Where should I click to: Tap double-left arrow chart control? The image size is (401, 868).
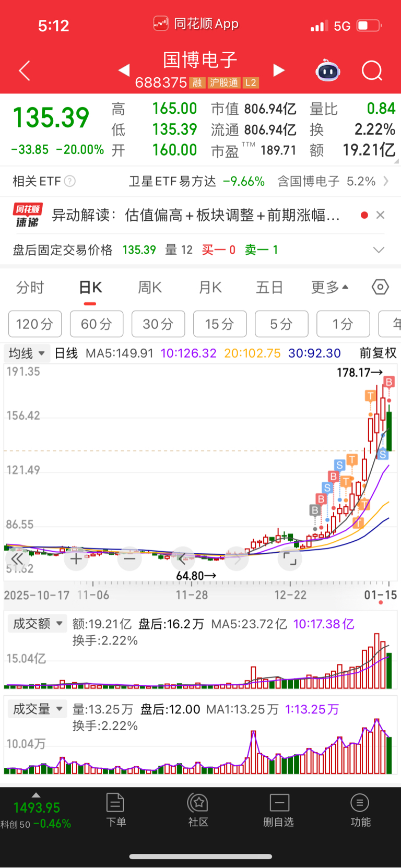(17, 560)
